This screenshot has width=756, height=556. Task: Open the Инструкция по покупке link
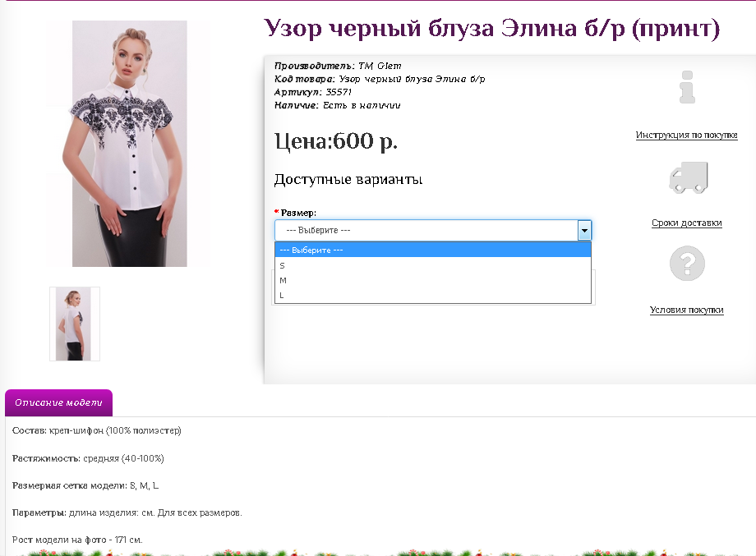[x=687, y=135]
